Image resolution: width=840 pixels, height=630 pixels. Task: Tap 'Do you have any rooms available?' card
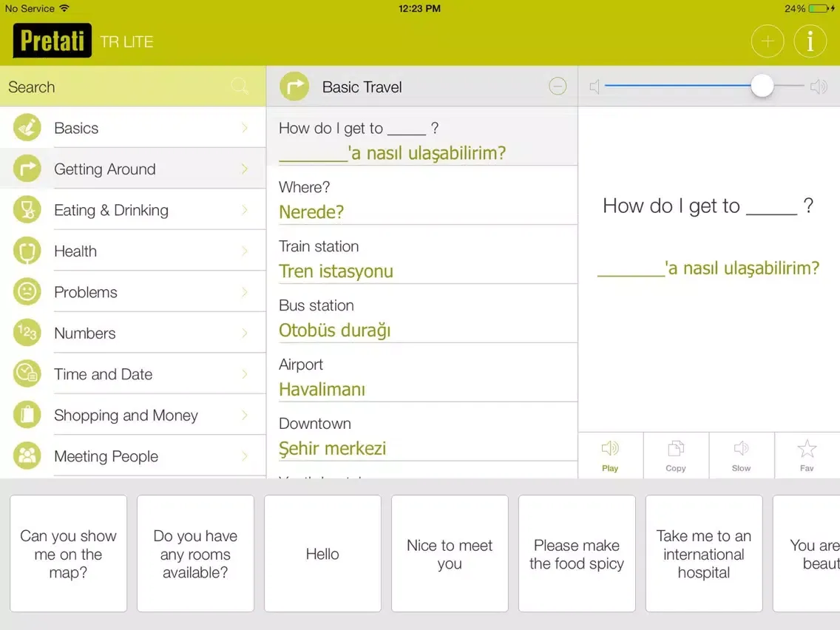(195, 553)
